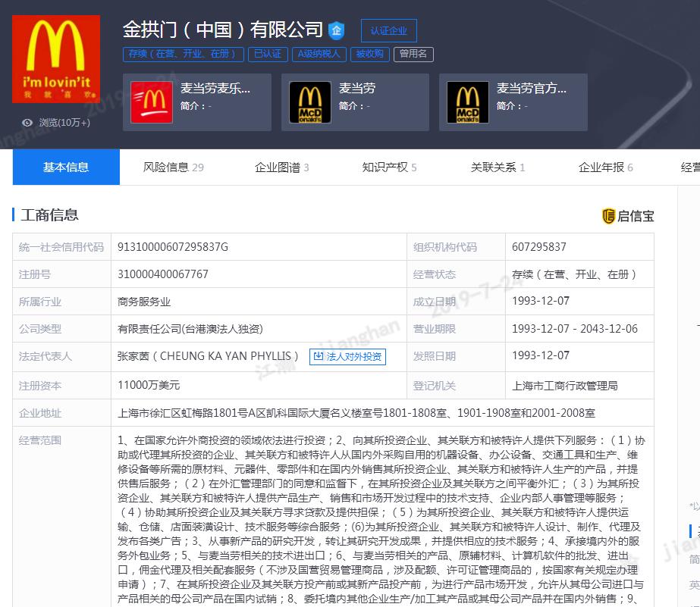Open the 曾用名 former names tag
The width and height of the screenshot is (700, 607).
tap(413, 54)
